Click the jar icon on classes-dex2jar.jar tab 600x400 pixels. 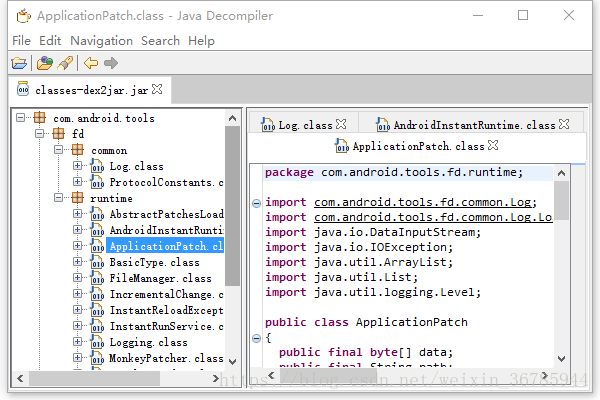click(23, 89)
